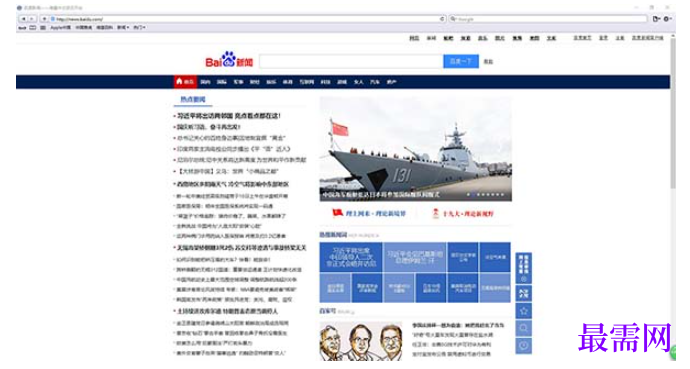Go back using the browser back arrow
690x369 pixels.
pos(24,19)
